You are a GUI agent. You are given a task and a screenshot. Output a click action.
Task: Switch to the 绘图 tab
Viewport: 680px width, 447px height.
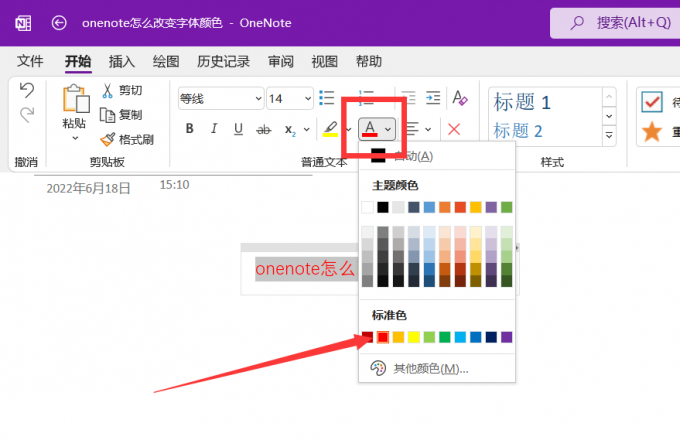tap(166, 61)
